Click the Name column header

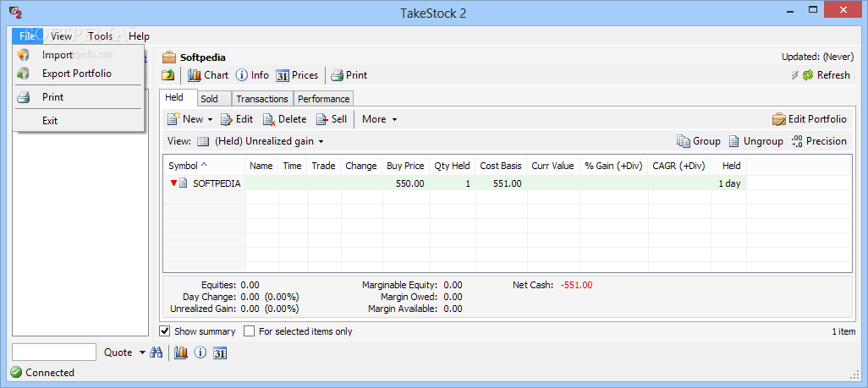261,166
